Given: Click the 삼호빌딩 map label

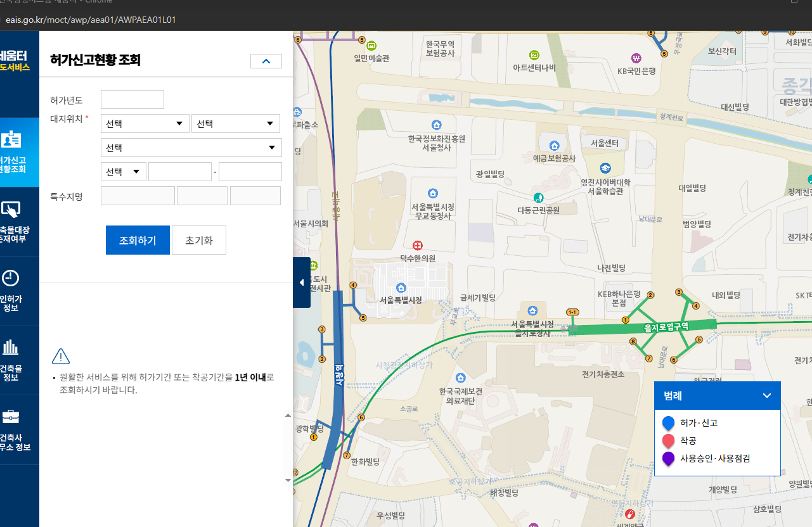Looking at the screenshot, I should click(x=767, y=509).
